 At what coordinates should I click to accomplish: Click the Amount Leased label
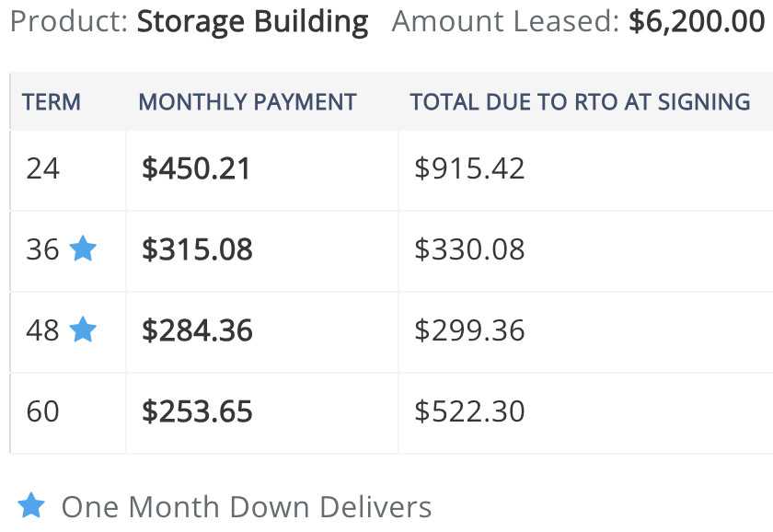(505, 21)
